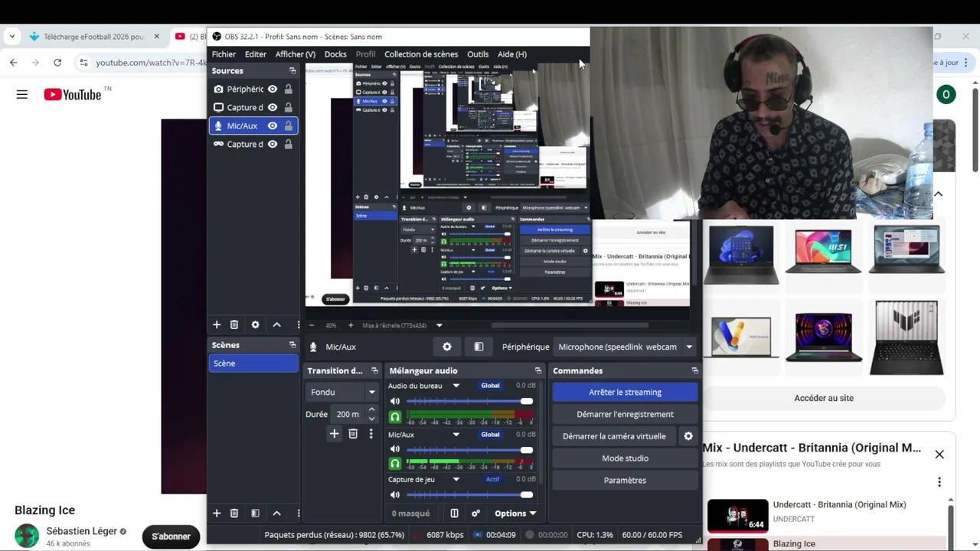Open transition options three-dot menu
Screen dimensions: 980x551
pyautogui.click(x=371, y=434)
